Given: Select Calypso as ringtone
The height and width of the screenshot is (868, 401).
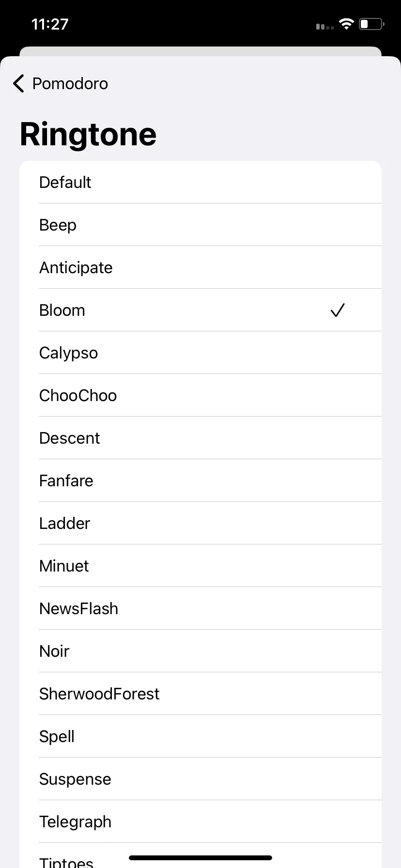Looking at the screenshot, I should (200, 353).
